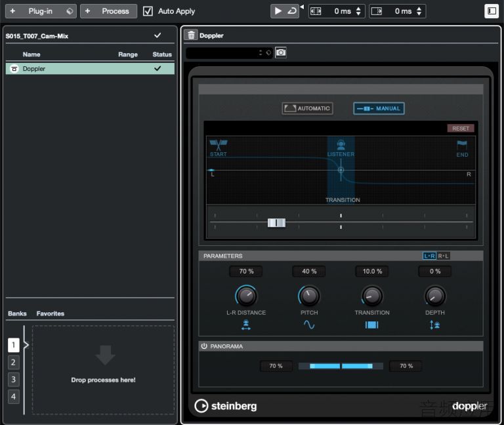This screenshot has height=425, width=504.
Task: Select bank 4
Action: coord(14,397)
